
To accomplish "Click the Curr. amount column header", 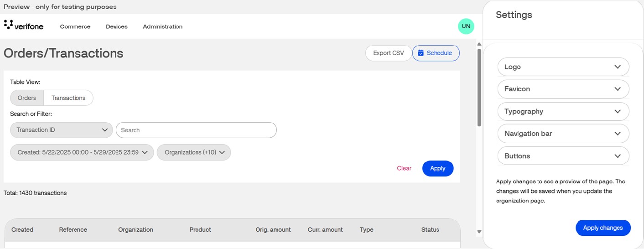I will tap(325, 230).
